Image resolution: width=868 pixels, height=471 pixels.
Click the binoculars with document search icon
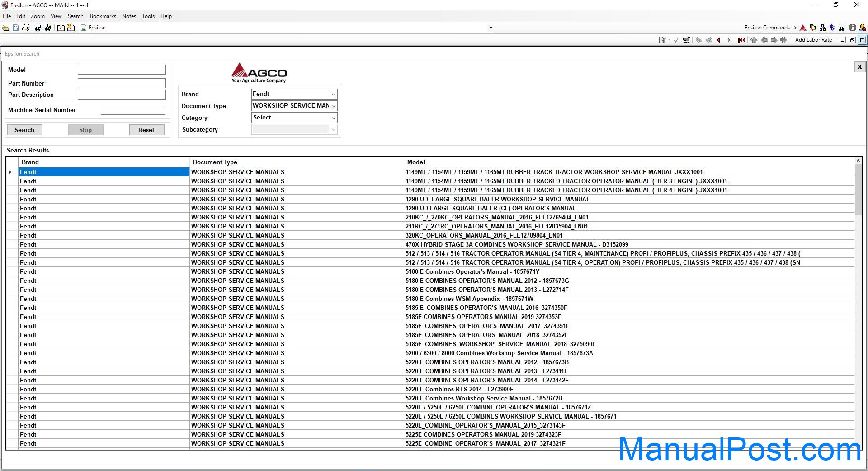click(x=48, y=28)
